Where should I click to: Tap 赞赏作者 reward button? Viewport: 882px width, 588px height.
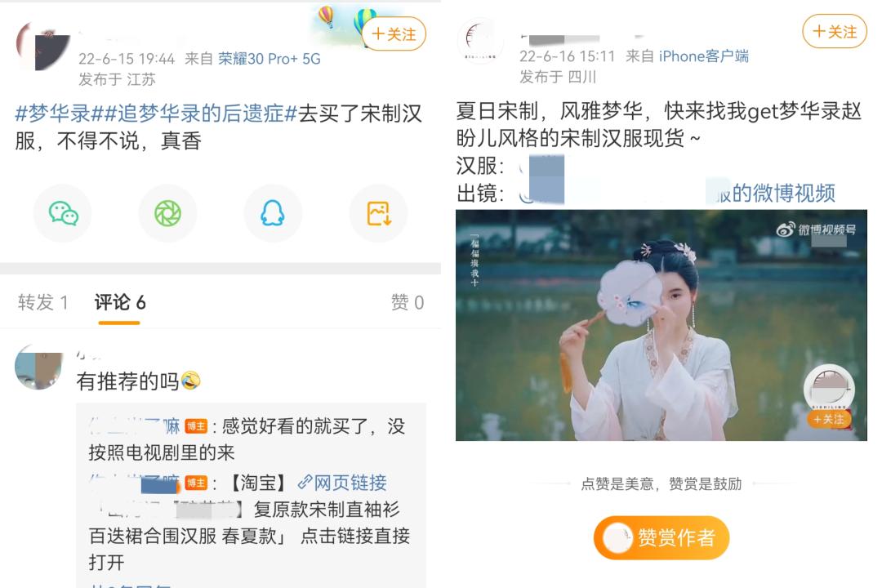[x=661, y=537]
